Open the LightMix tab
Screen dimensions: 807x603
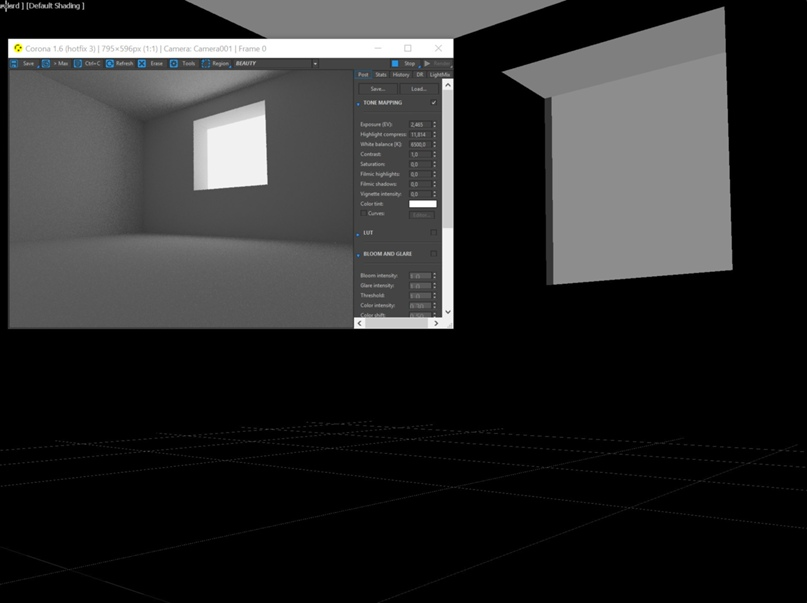coord(440,75)
